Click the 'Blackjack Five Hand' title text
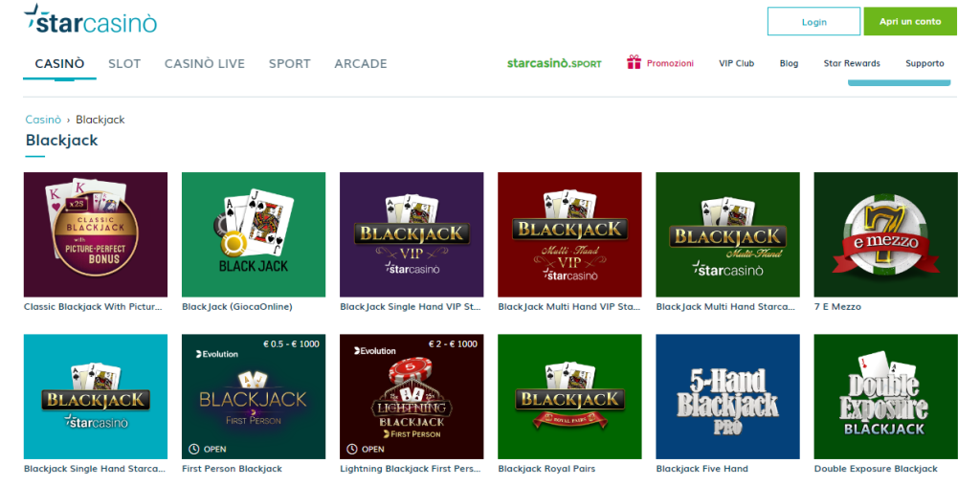The image size is (980, 486). (x=702, y=469)
